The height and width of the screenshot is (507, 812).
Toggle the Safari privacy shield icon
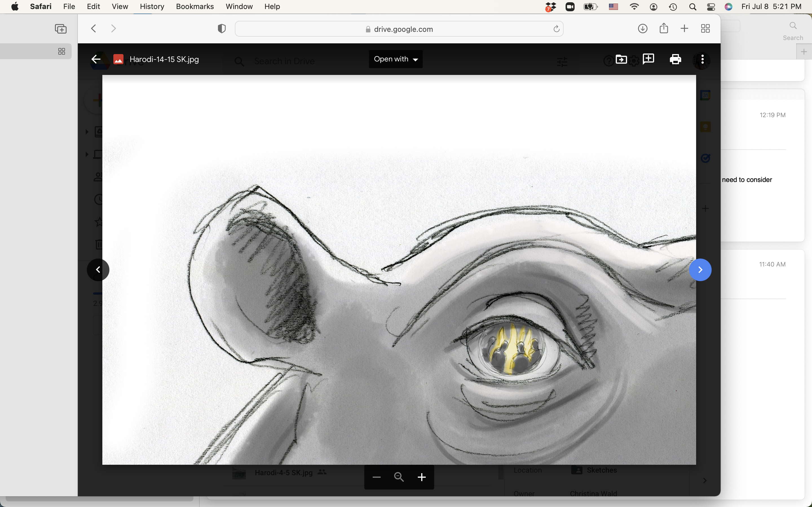click(x=221, y=28)
